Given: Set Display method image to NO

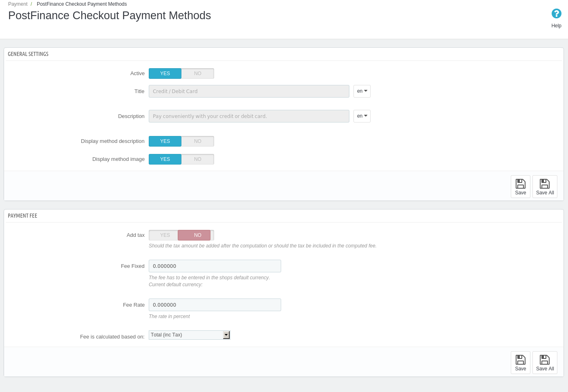Looking at the screenshot, I should pos(198,159).
